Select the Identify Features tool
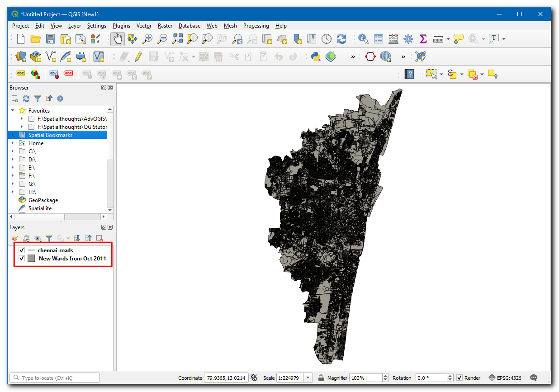 coord(363,39)
